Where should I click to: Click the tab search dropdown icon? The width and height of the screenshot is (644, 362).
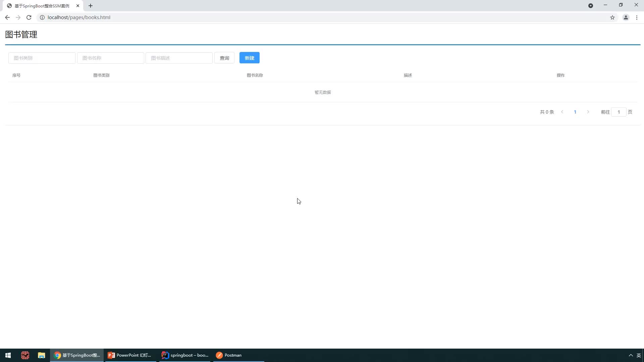(591, 6)
